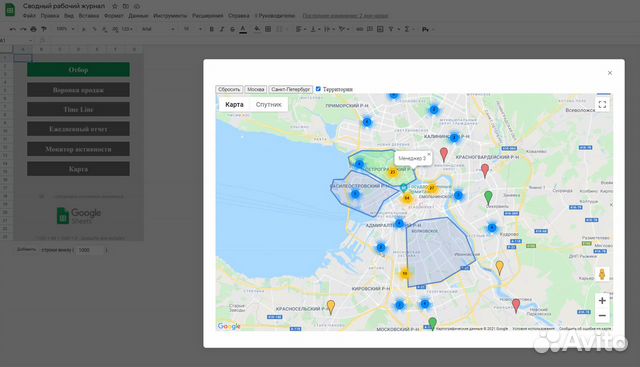640x367 pixels.
Task: Open the Данные menu
Action: 138,16
